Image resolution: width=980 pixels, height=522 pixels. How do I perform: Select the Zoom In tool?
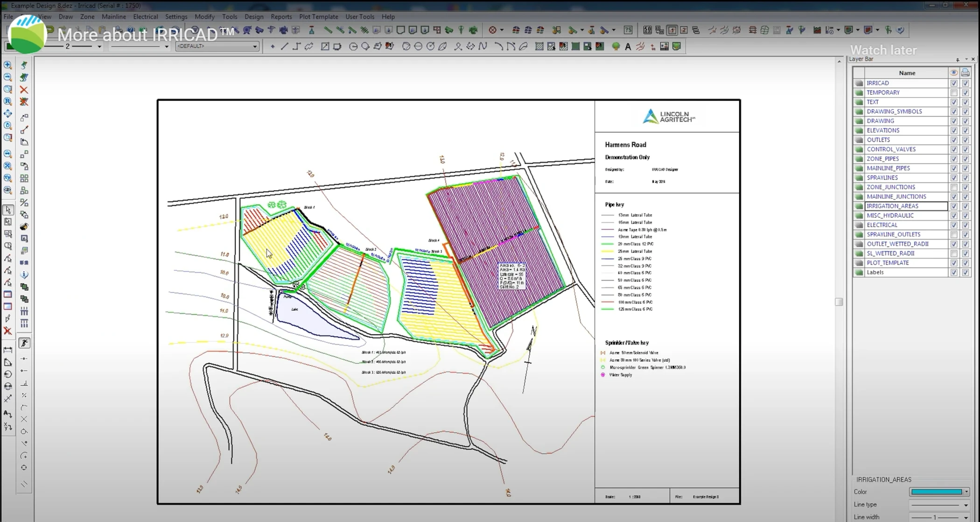coord(7,65)
